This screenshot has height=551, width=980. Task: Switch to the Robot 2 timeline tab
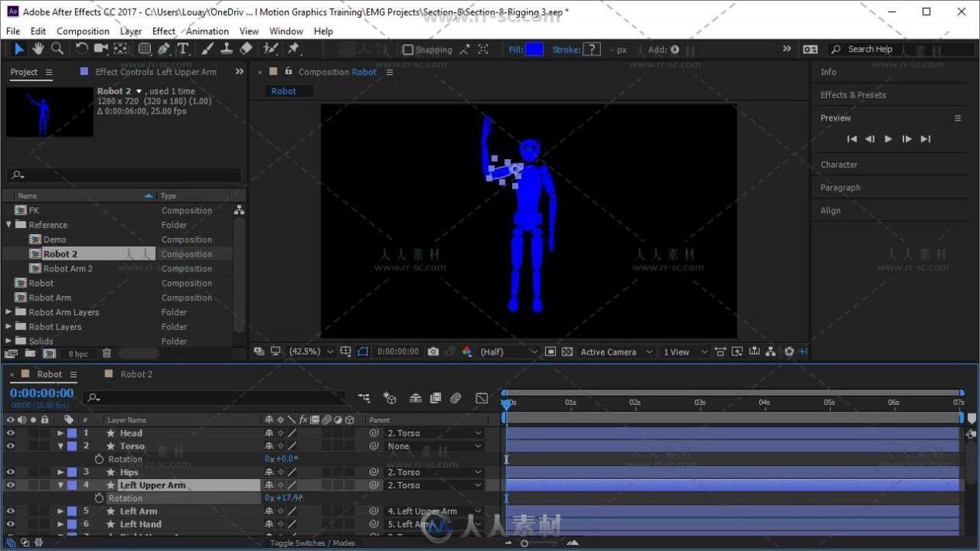136,374
